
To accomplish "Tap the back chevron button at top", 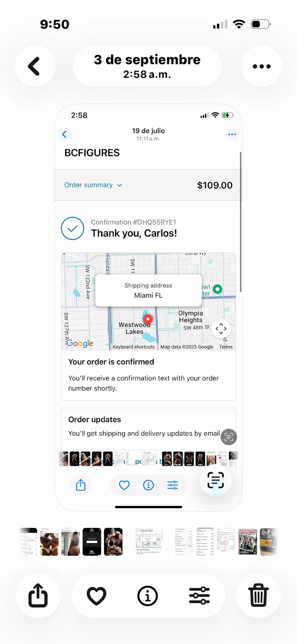I will pos(35,66).
